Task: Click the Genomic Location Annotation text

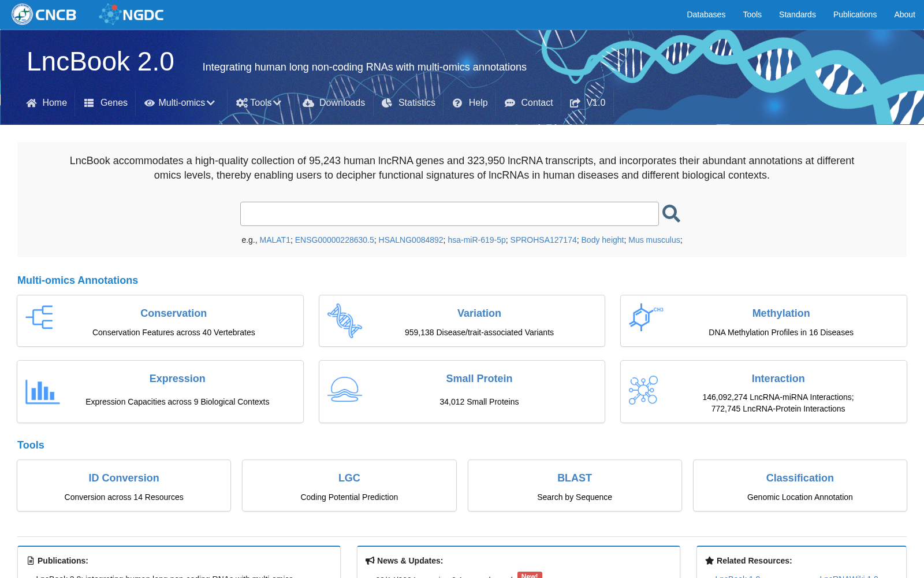Action: pos(800,497)
